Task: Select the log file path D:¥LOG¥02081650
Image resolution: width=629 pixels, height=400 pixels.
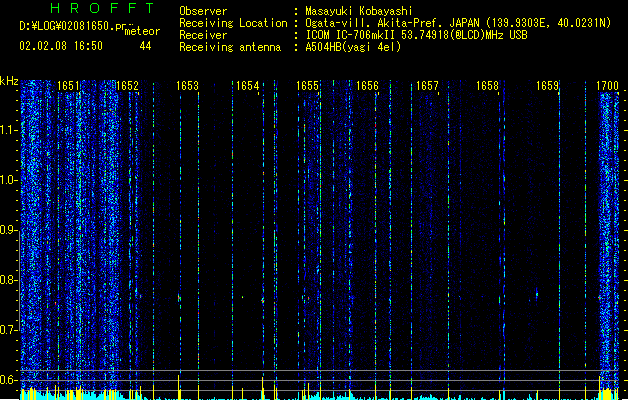Action: coord(72,26)
